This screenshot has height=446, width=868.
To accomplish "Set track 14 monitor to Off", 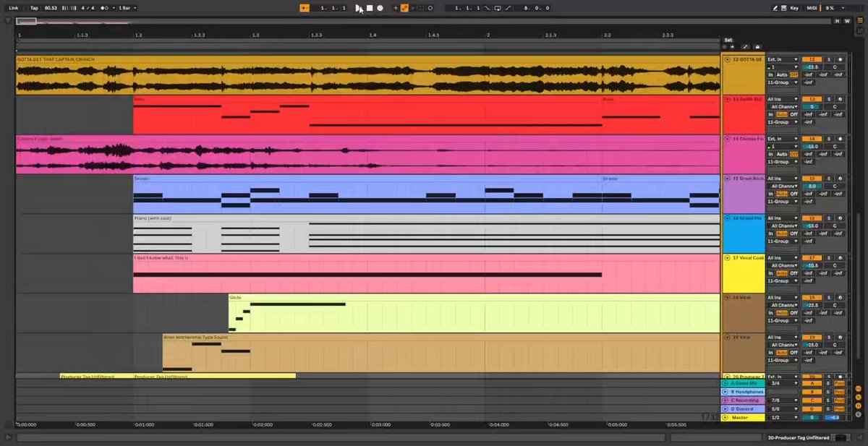I will [x=793, y=154].
